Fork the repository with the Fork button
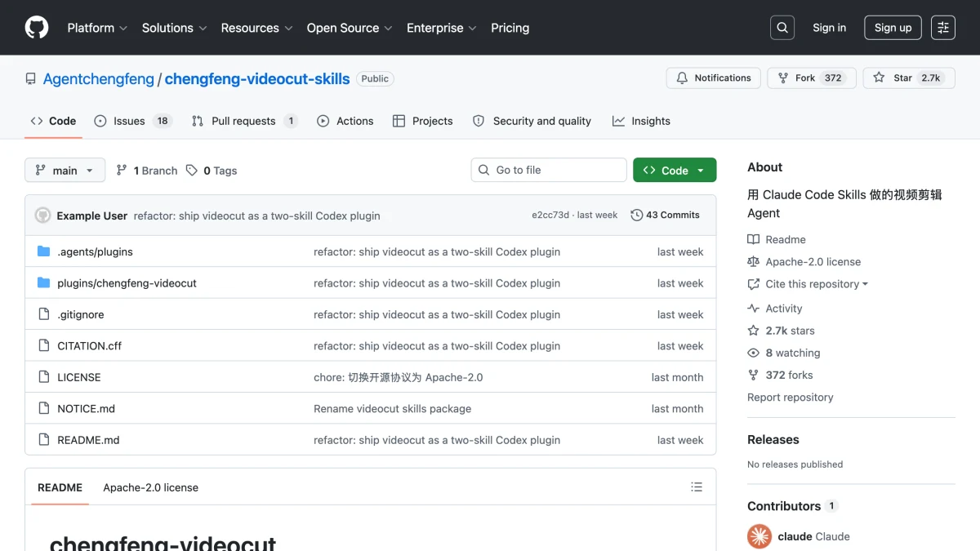 coord(812,78)
